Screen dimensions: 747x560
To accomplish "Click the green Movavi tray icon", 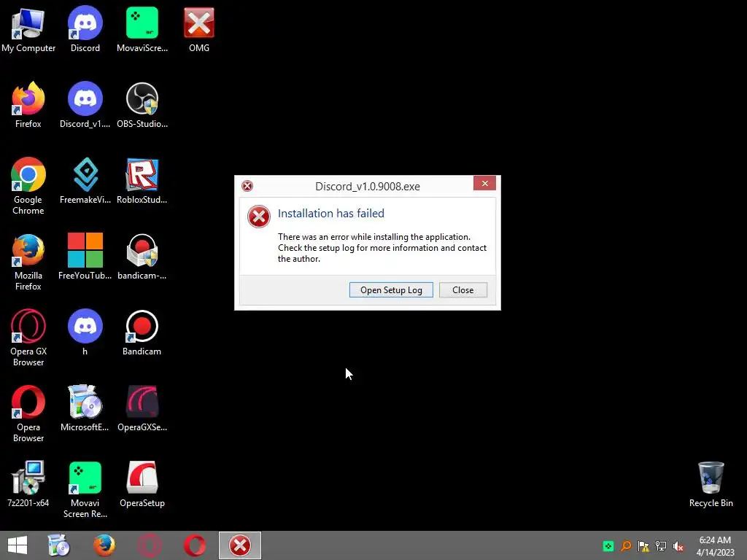I will click(x=608, y=546).
